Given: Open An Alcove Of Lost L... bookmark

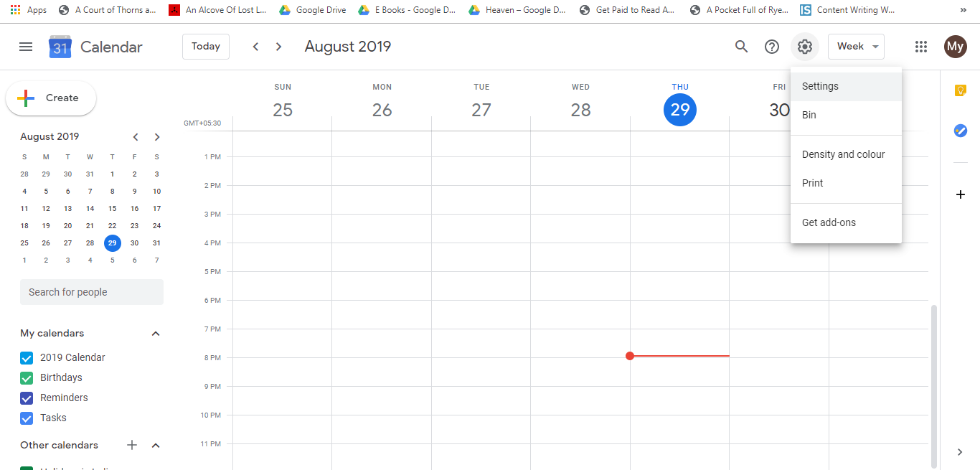Looking at the screenshot, I should tap(216, 10).
